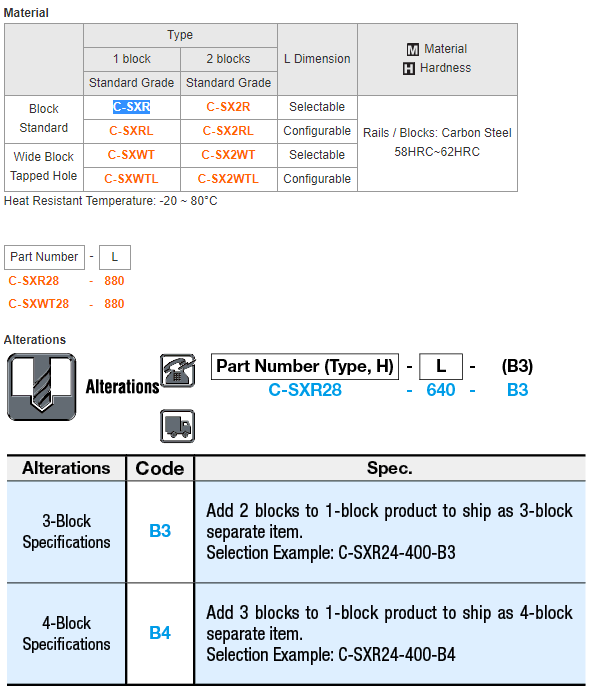Open the C-SX2WTL part link
The image size is (607, 687).
(x=228, y=179)
